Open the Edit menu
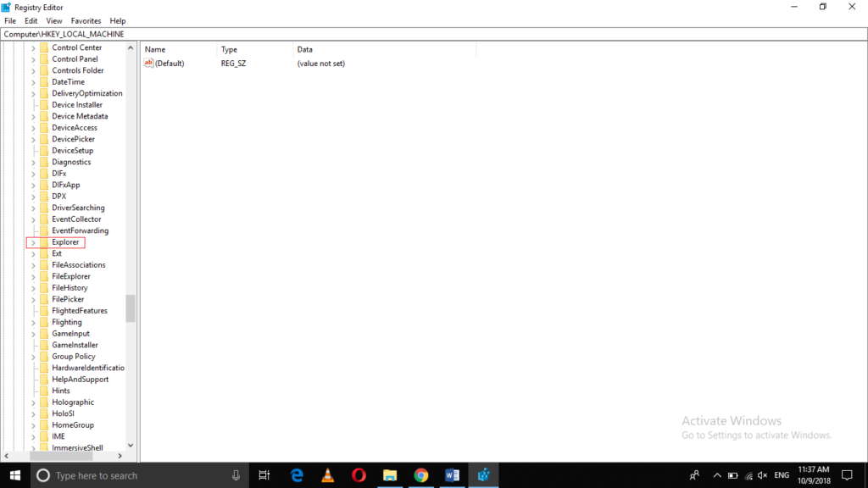The height and width of the screenshot is (488, 868). [31, 21]
